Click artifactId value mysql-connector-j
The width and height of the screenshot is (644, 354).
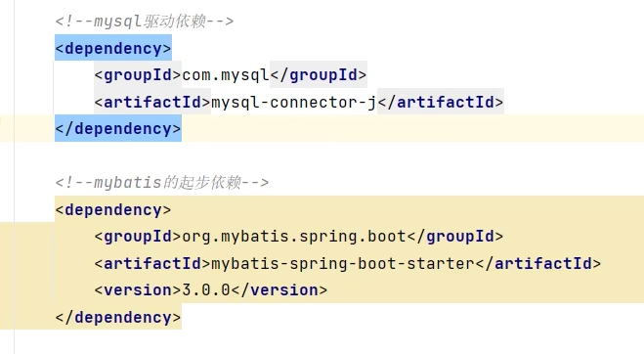[x=294, y=102]
